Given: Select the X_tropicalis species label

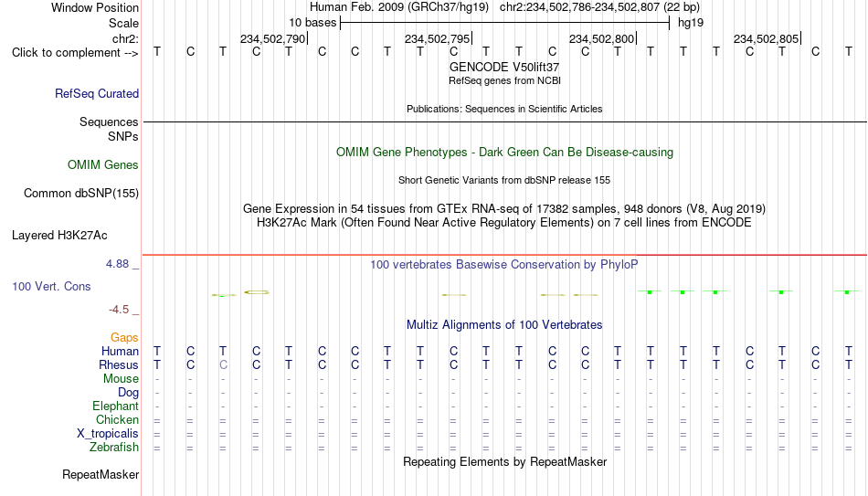Looking at the screenshot, I should click(108, 434).
